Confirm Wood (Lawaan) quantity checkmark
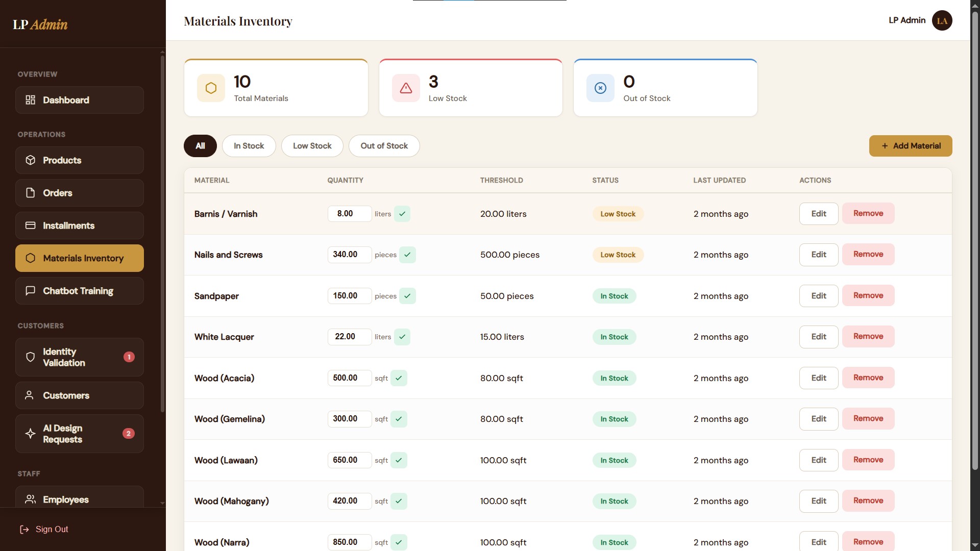The width and height of the screenshot is (980, 551). point(399,460)
